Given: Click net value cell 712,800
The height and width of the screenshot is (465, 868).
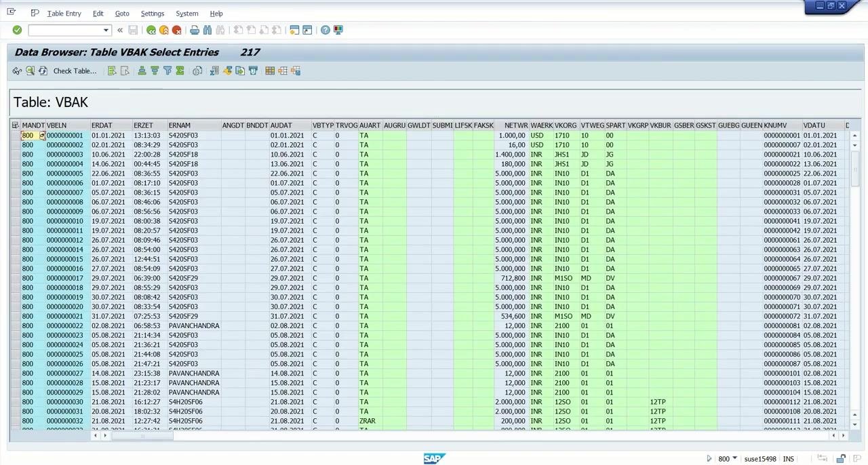Looking at the screenshot, I should (512, 279).
